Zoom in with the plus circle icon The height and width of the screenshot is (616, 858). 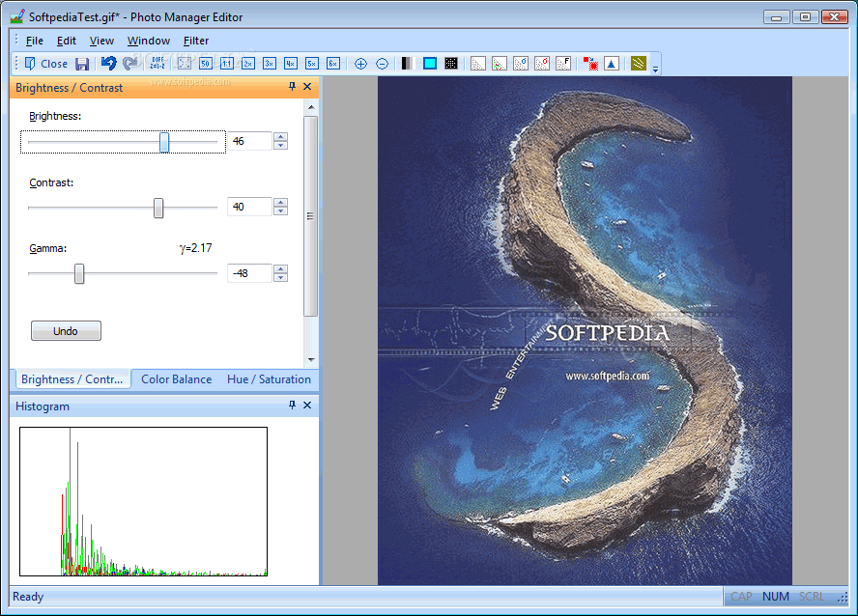click(360, 64)
